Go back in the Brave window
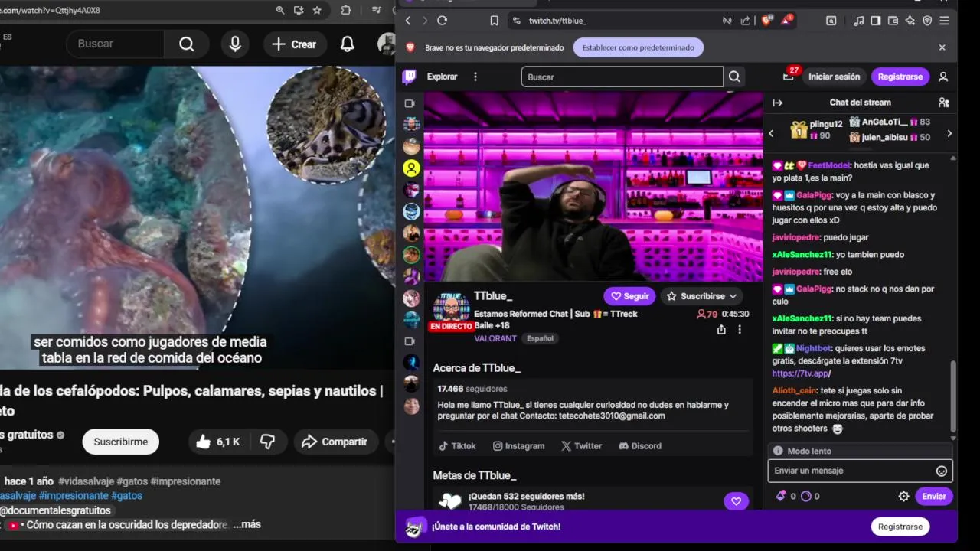The width and height of the screenshot is (980, 551). (x=408, y=21)
